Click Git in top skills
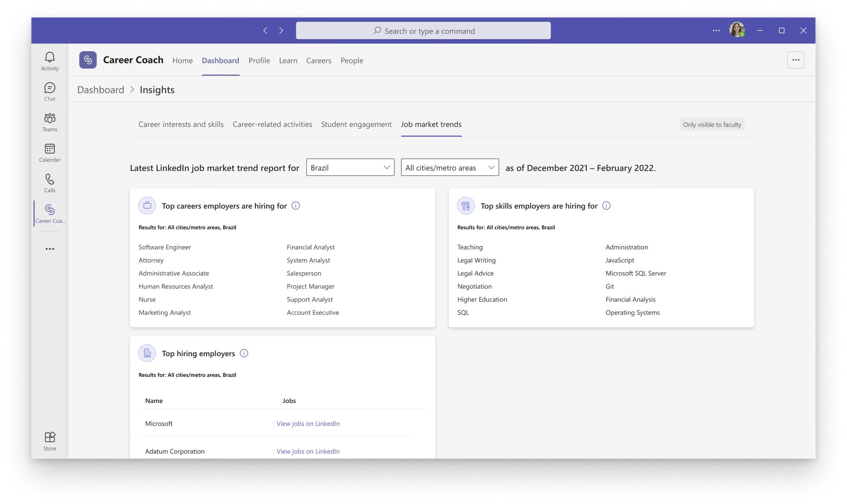The height and width of the screenshot is (504, 847). tap(609, 286)
